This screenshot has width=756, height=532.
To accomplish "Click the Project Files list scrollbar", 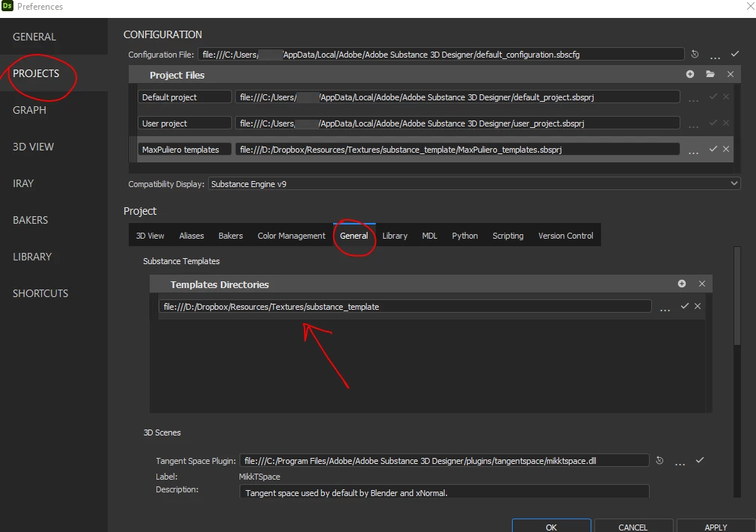I will click(737, 128).
